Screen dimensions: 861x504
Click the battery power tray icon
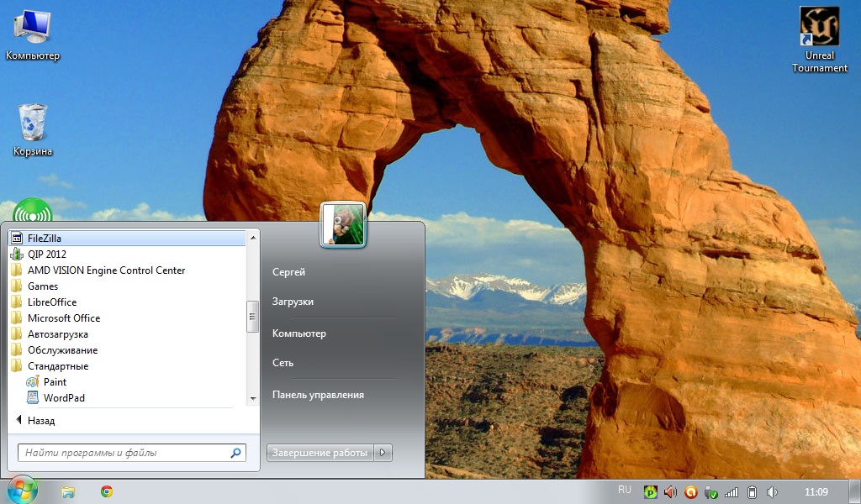753,492
